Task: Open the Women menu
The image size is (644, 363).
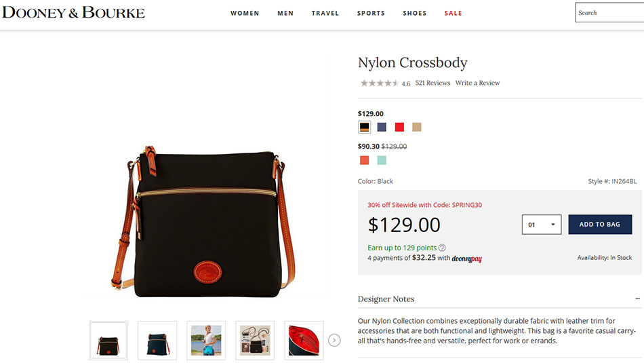Action: tap(245, 13)
